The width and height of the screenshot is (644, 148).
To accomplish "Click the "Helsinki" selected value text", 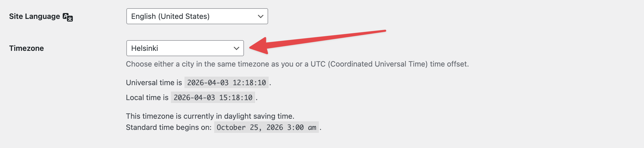I will click(x=145, y=48).
